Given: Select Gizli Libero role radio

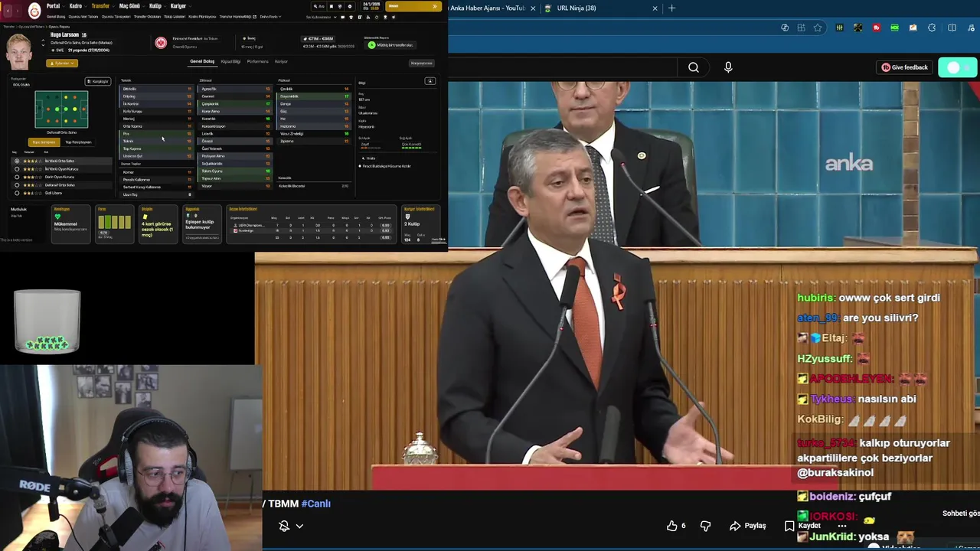Looking at the screenshot, I should (17, 193).
